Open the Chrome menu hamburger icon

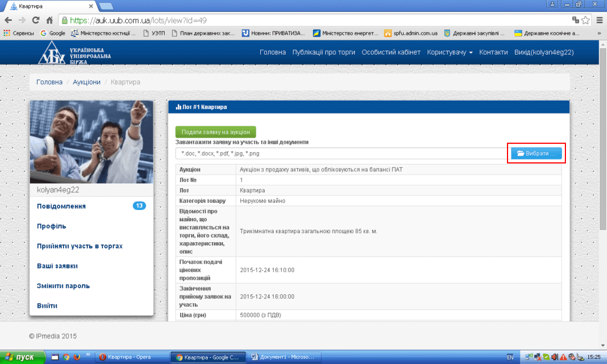pos(599,20)
